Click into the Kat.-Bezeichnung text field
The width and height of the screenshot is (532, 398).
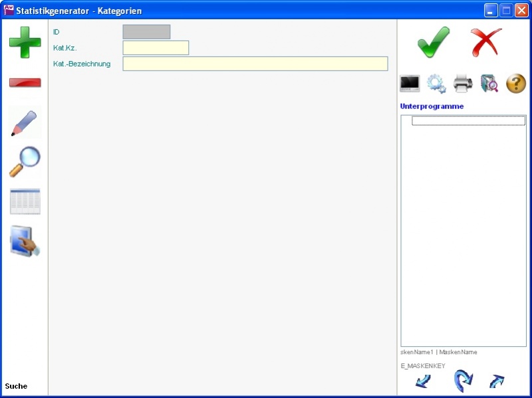pyautogui.click(x=255, y=64)
